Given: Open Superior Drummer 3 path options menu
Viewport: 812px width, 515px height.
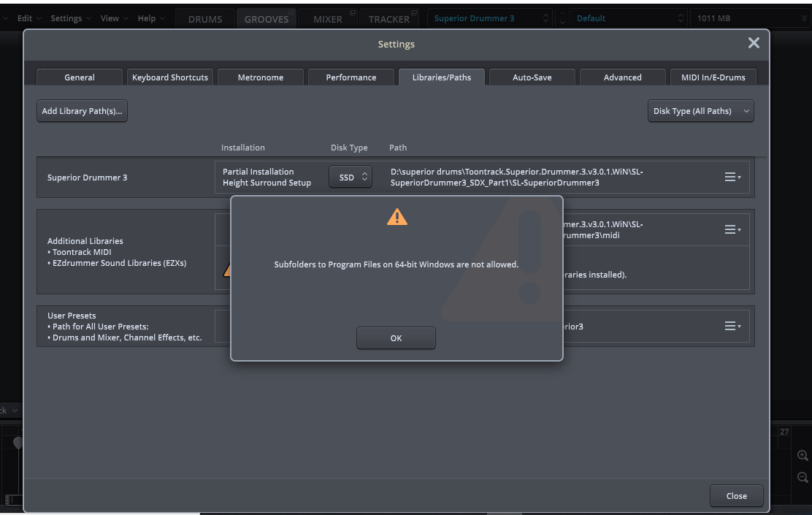Looking at the screenshot, I should point(732,178).
